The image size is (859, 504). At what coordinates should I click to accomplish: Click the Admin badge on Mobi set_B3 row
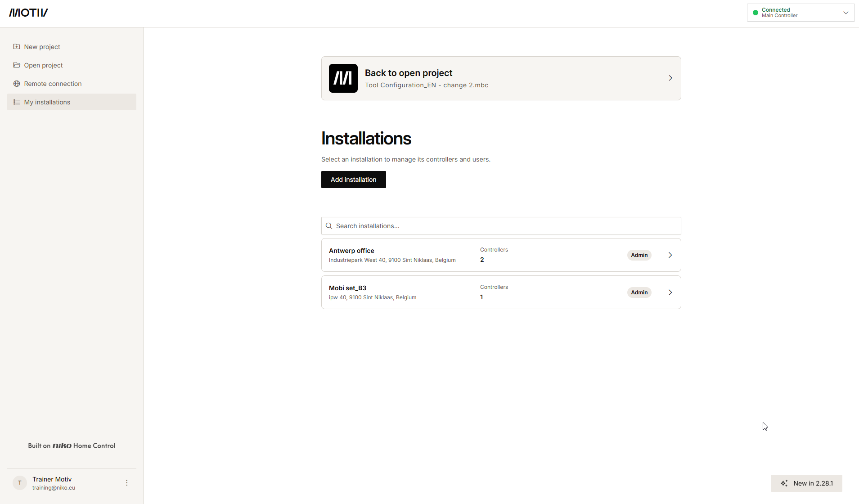click(x=639, y=292)
